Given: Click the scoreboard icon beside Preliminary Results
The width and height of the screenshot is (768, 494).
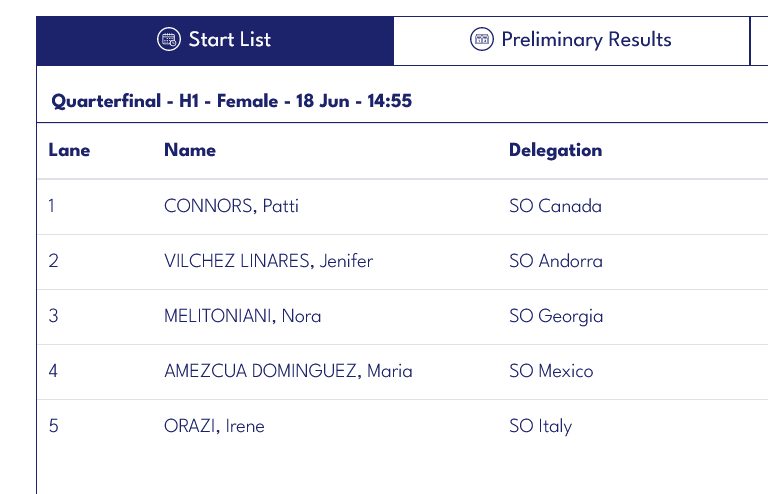Looking at the screenshot, I should tap(482, 39).
